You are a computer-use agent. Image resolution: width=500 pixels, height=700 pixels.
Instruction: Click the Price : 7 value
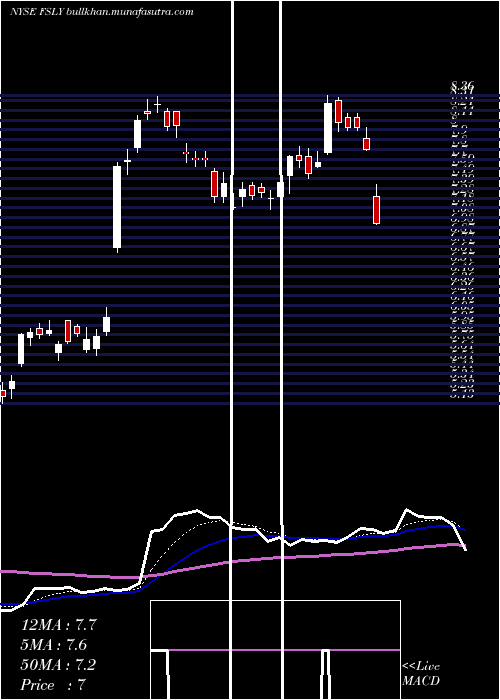click(x=53, y=685)
